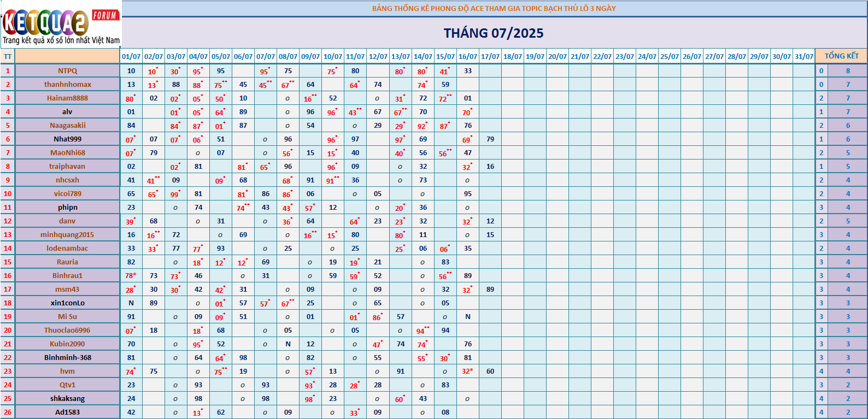Click total score 8 in NTPQ row
868x419 pixels.
(848, 71)
